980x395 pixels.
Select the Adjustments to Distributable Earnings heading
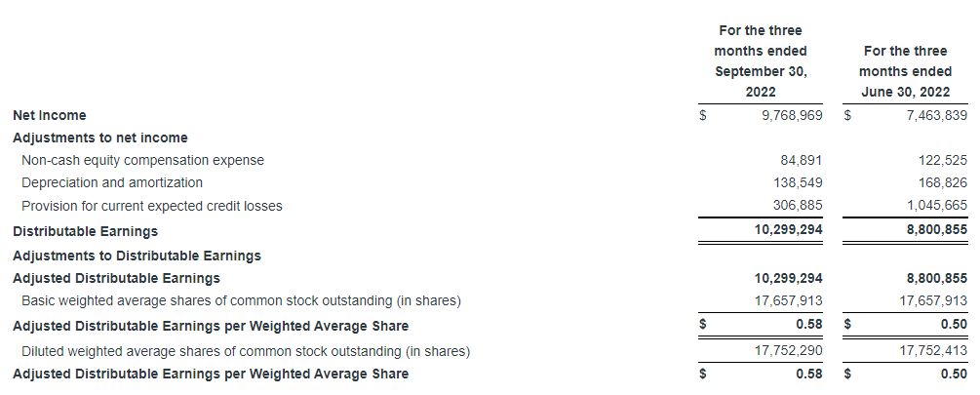(137, 256)
